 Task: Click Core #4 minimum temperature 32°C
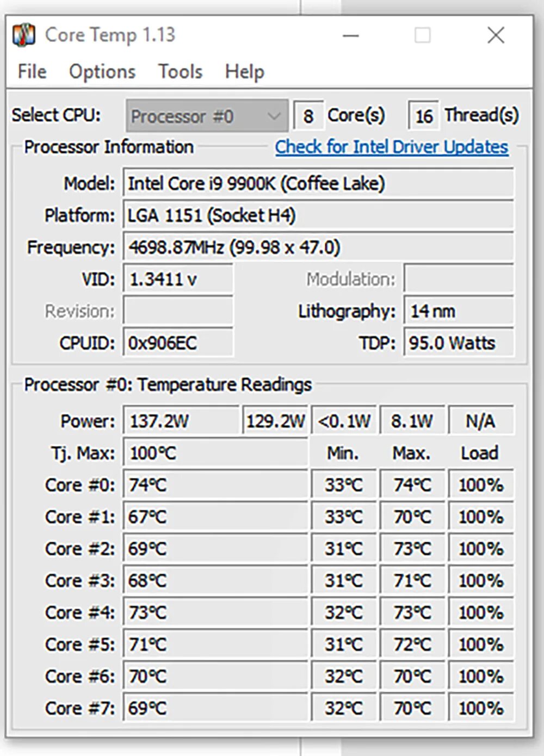click(x=344, y=612)
